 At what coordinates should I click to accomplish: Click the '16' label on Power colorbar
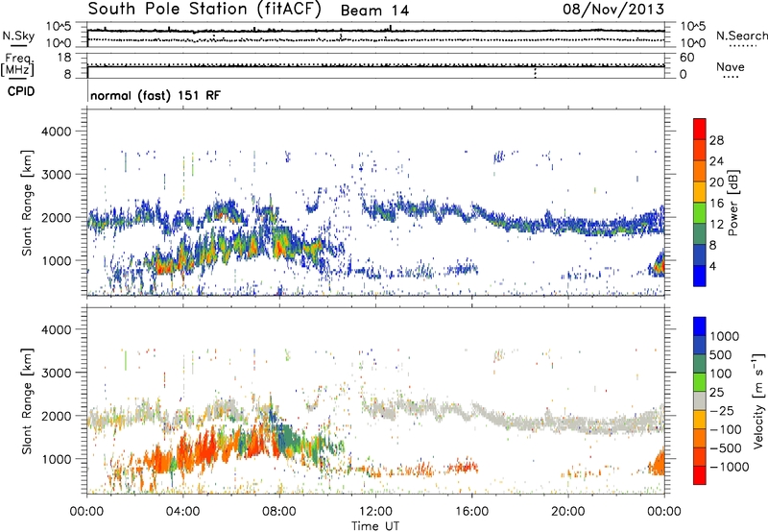(x=716, y=204)
